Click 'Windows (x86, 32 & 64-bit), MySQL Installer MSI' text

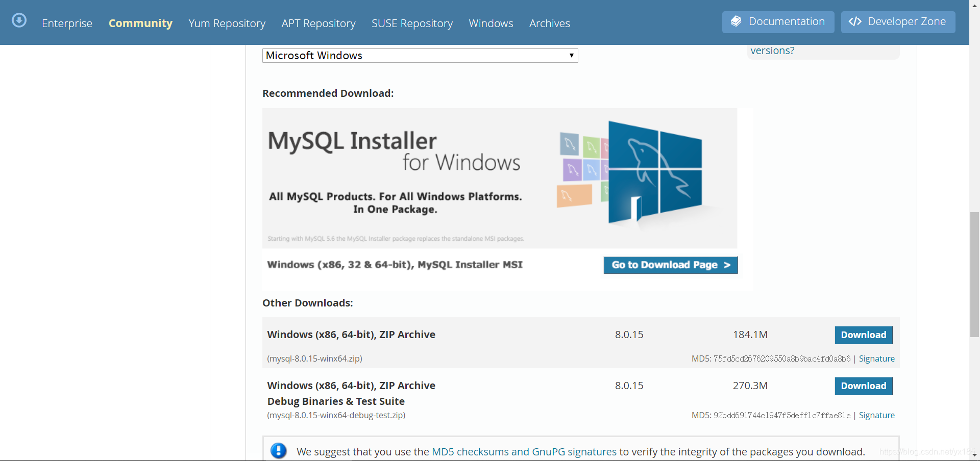point(395,265)
